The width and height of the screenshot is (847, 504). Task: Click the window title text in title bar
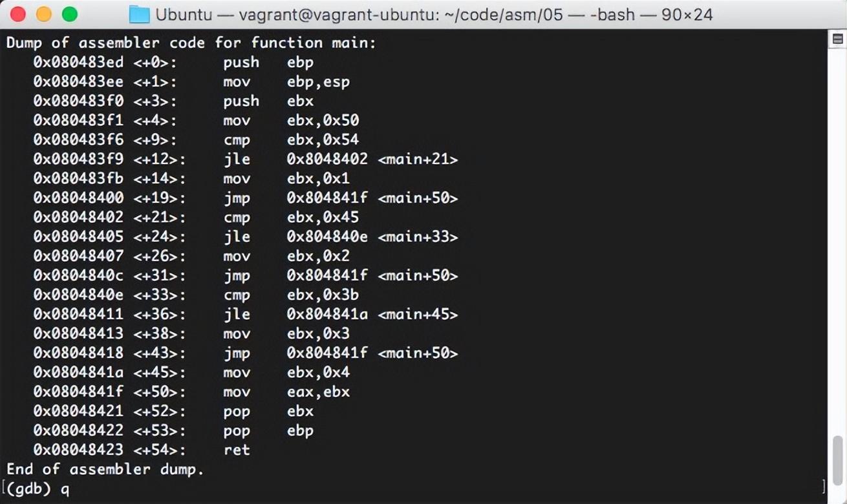click(x=434, y=14)
